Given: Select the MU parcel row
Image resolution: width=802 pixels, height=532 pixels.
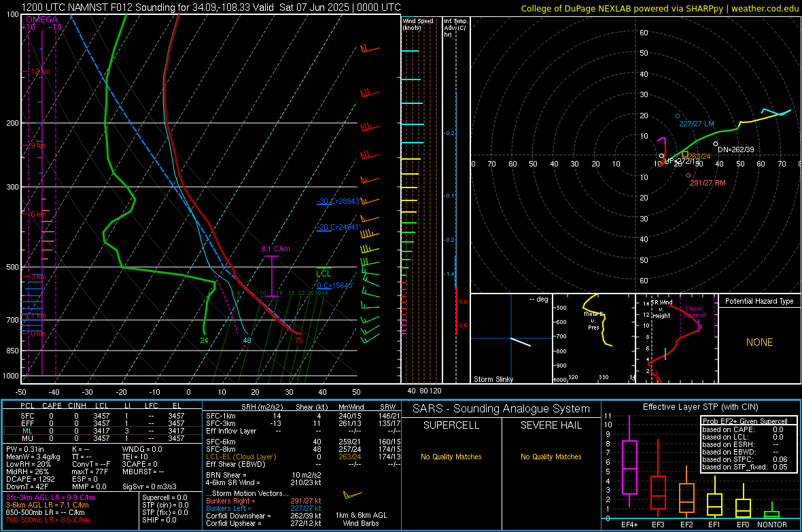Looking at the screenshot, I should [103, 438].
